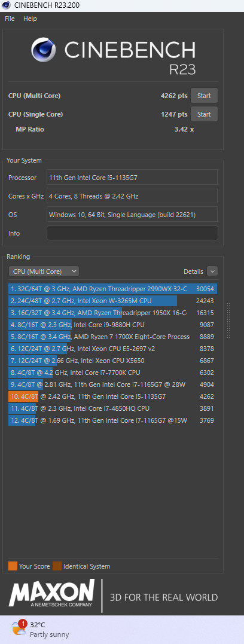Viewport: 244px width, 644px height.
Task: Click the 4262 pts multi core score
Action: coord(174,96)
